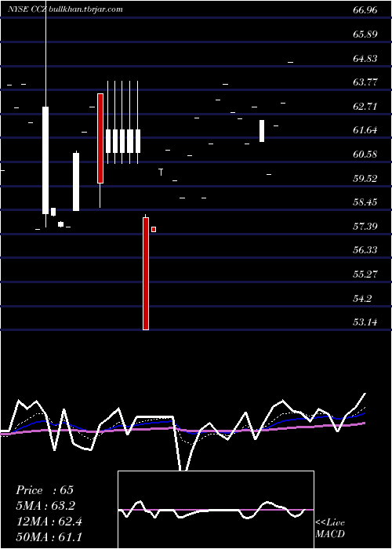Click the 12MA : 62.4 readout

(49, 522)
